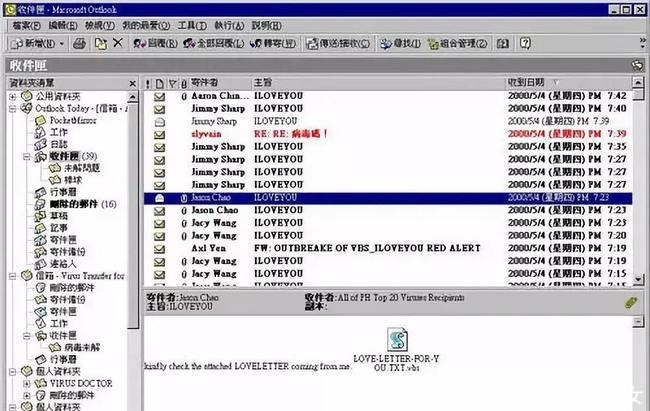Viewport: 650px width, 411px height.
Task: Click the Help question mark toolbar icon
Action: coord(525,44)
